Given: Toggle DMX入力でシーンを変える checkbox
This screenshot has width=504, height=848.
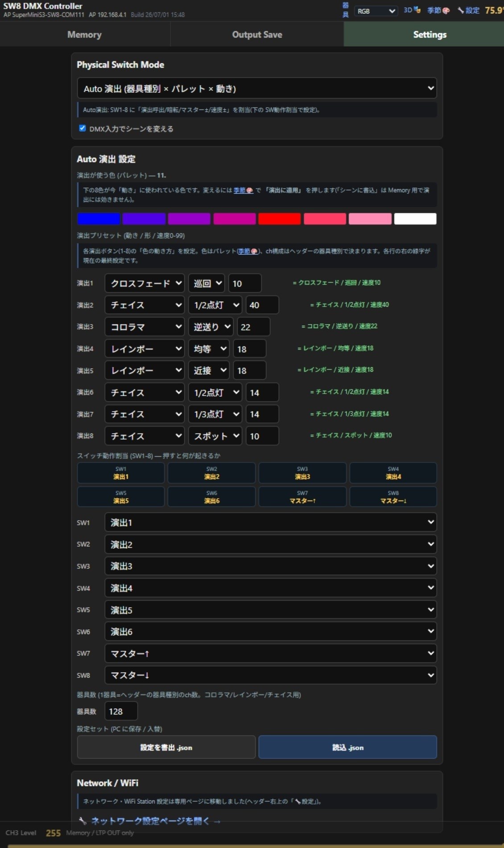Looking at the screenshot, I should point(83,128).
